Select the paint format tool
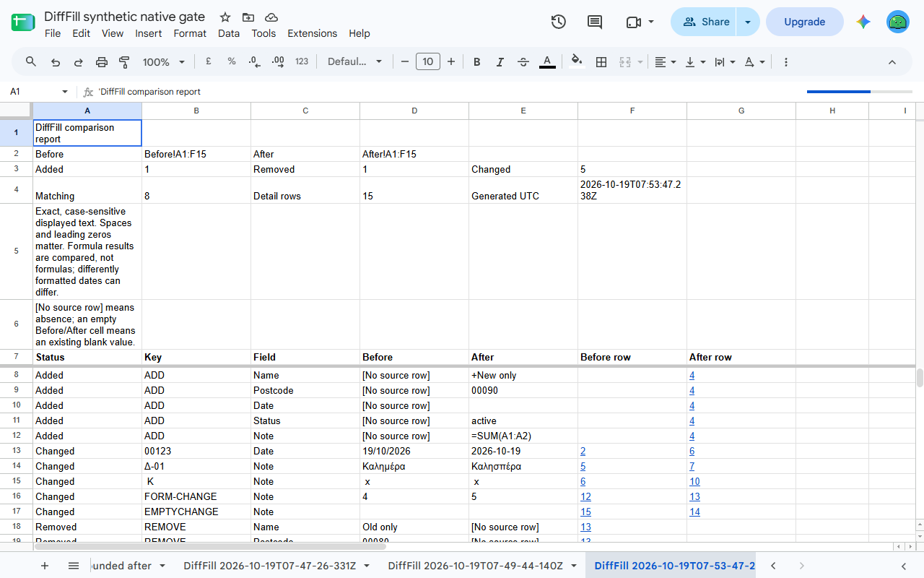This screenshot has height=578, width=924. 124,62
